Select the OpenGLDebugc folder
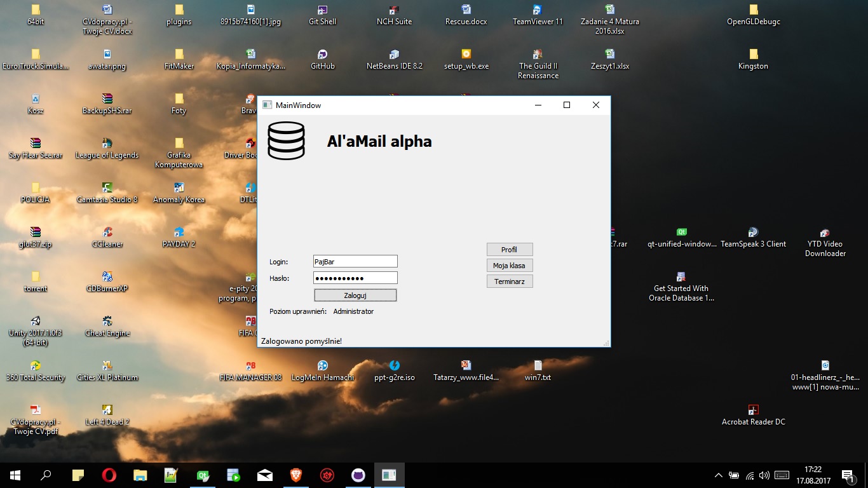This screenshot has height=488, width=868. [x=754, y=15]
